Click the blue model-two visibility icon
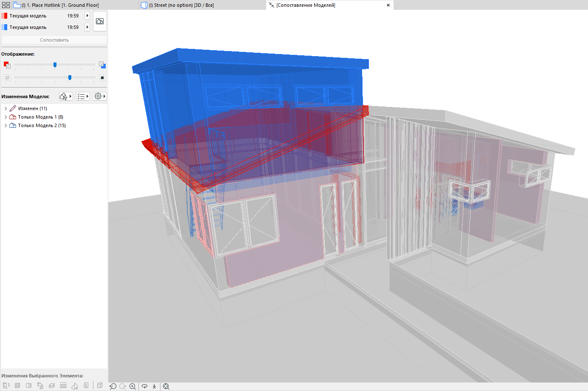 tap(102, 65)
